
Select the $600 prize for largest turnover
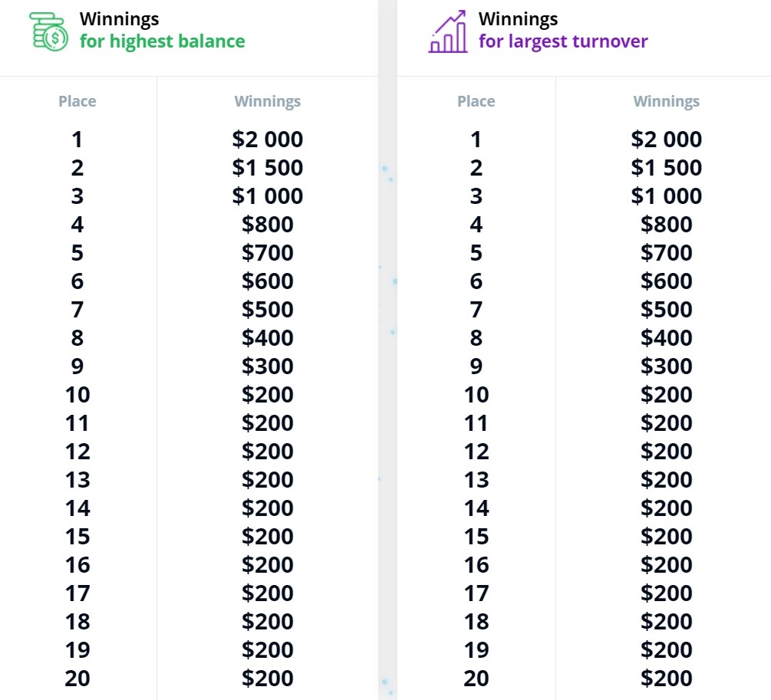pyautogui.click(x=666, y=281)
